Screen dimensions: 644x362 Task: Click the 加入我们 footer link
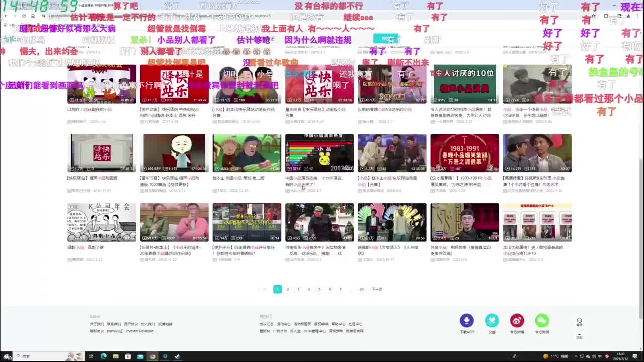tap(148, 324)
